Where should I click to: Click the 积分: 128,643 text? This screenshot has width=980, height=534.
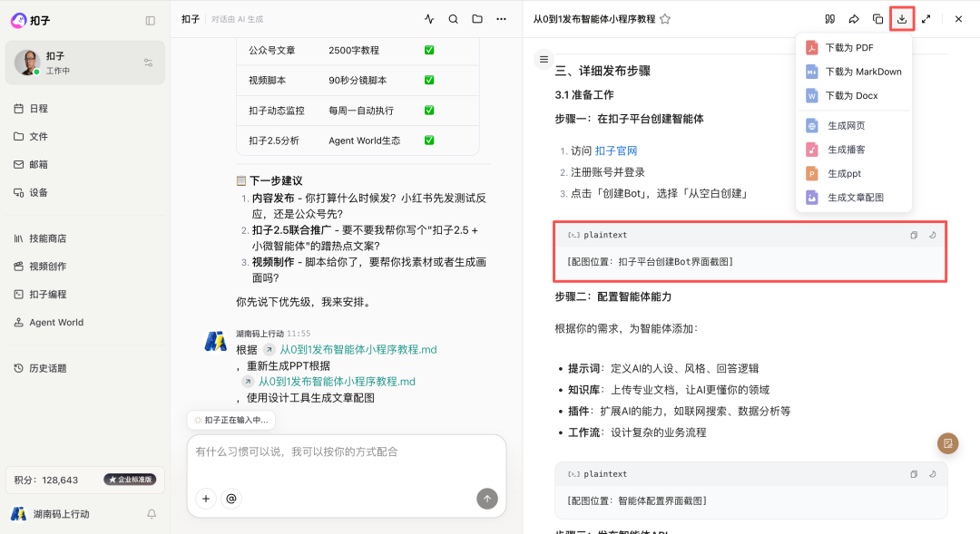tap(45, 480)
